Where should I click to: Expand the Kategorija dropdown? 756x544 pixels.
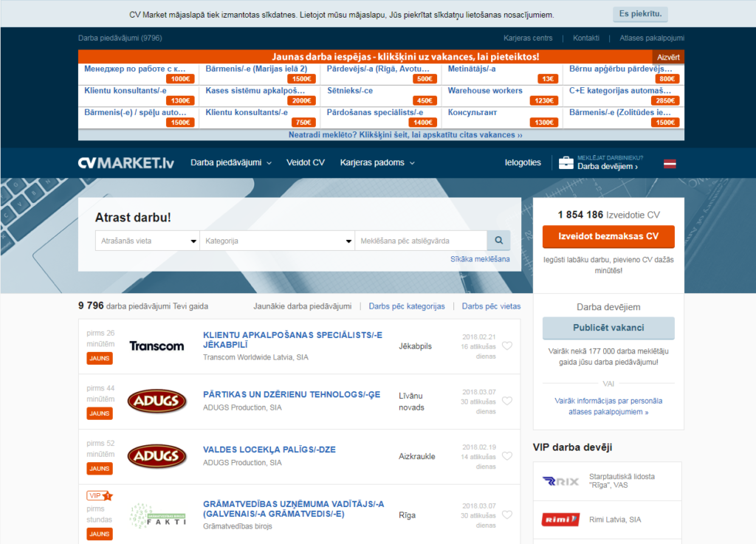click(x=278, y=241)
